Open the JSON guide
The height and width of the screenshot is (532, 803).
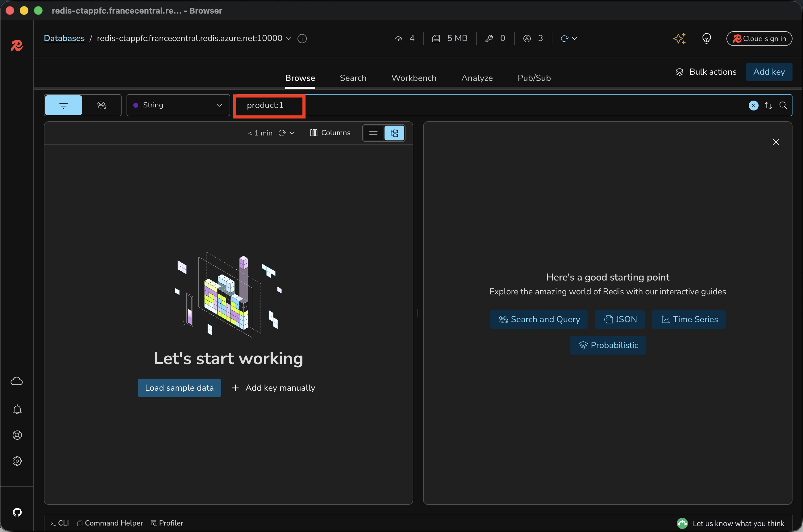pos(619,319)
